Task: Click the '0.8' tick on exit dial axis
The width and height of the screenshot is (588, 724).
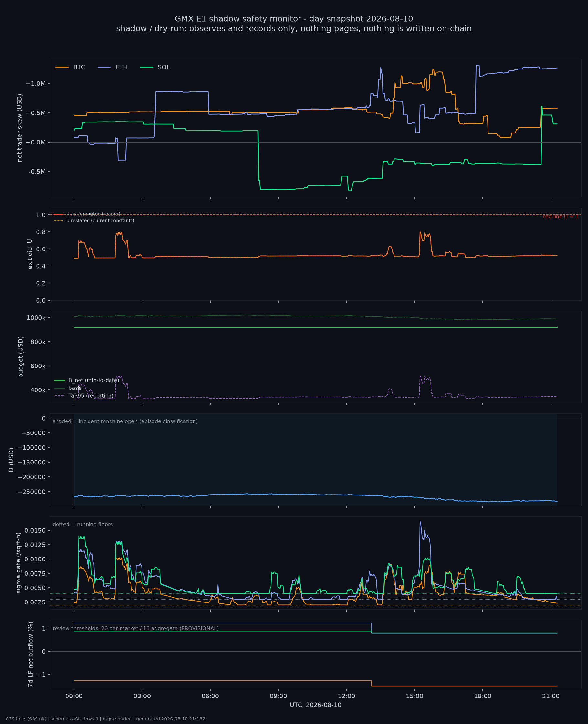Action: [41, 232]
